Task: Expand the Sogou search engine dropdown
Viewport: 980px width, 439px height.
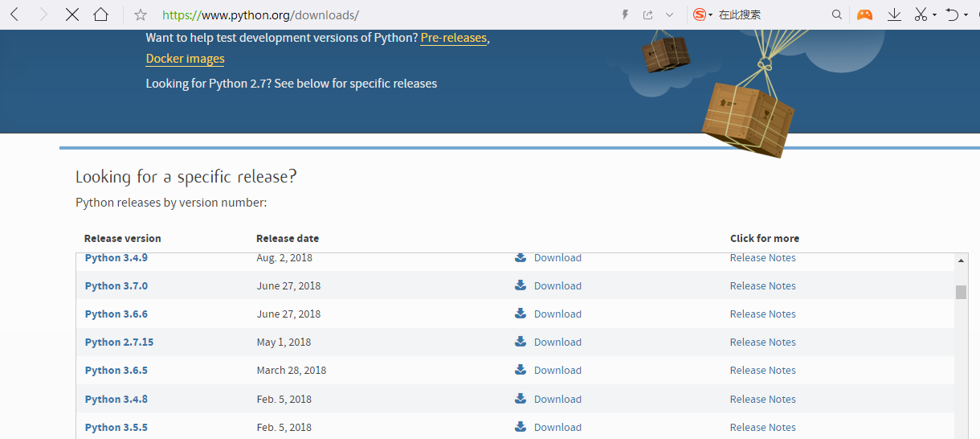Action: (x=711, y=15)
